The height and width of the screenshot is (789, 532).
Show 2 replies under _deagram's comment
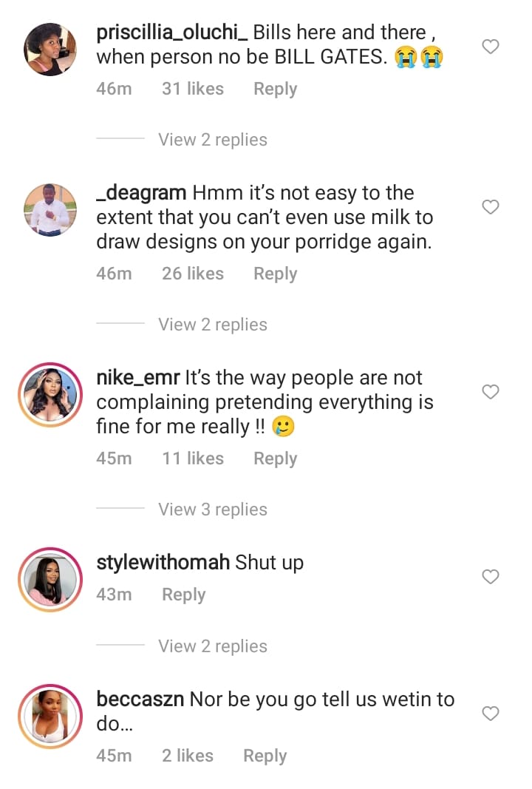coord(213,325)
